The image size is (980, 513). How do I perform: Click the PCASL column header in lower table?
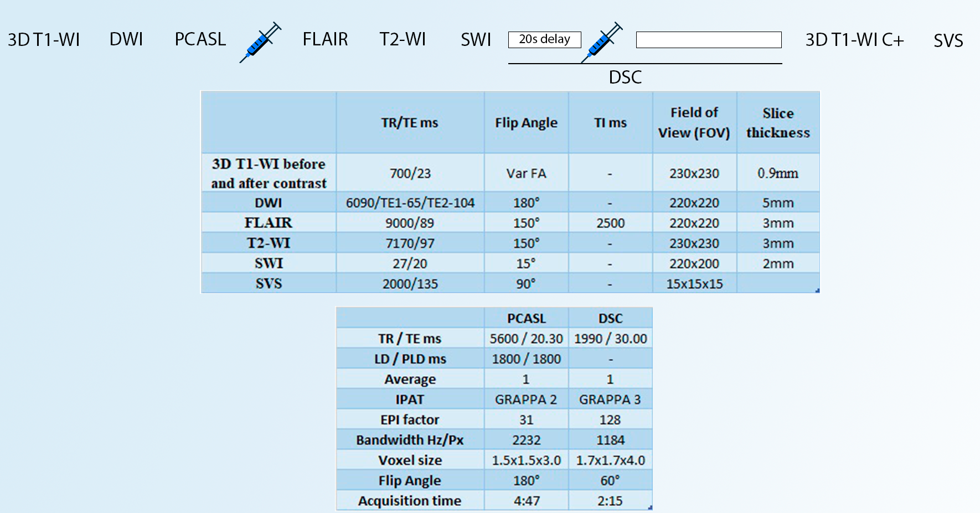pos(526,318)
